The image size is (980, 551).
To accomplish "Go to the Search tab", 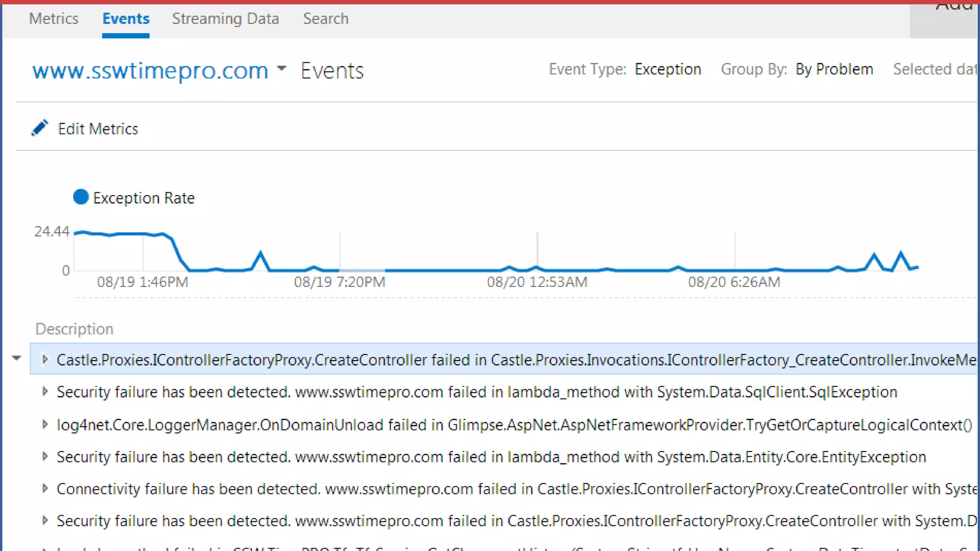I will coord(325,19).
